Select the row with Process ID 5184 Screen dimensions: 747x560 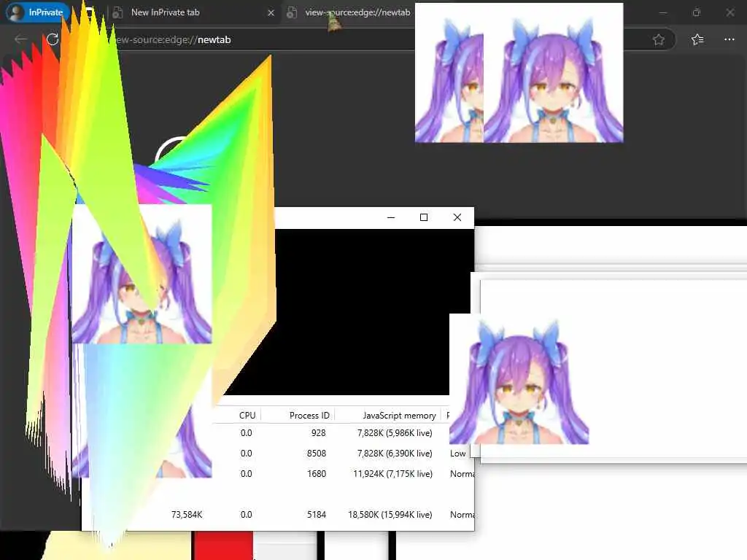pos(278,514)
